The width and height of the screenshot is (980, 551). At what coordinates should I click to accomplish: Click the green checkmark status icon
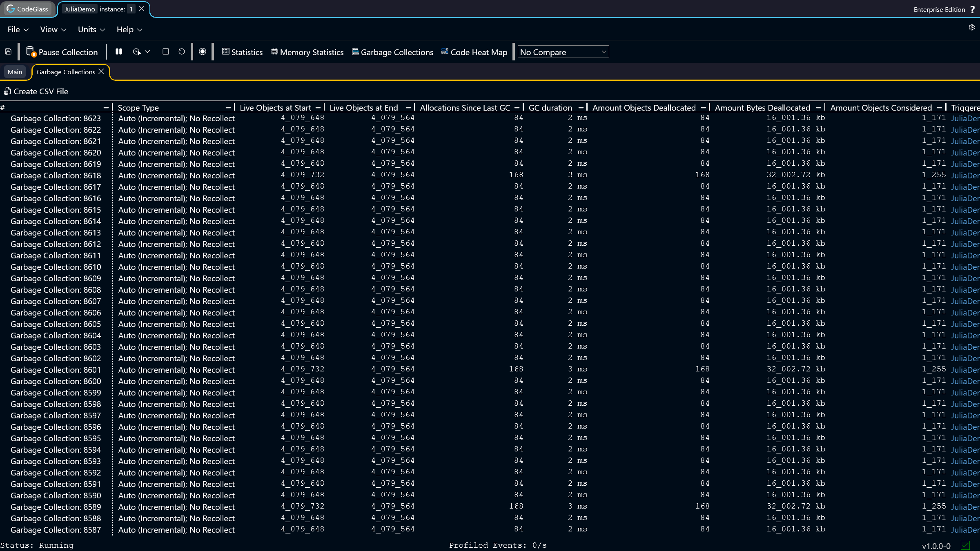point(965,545)
